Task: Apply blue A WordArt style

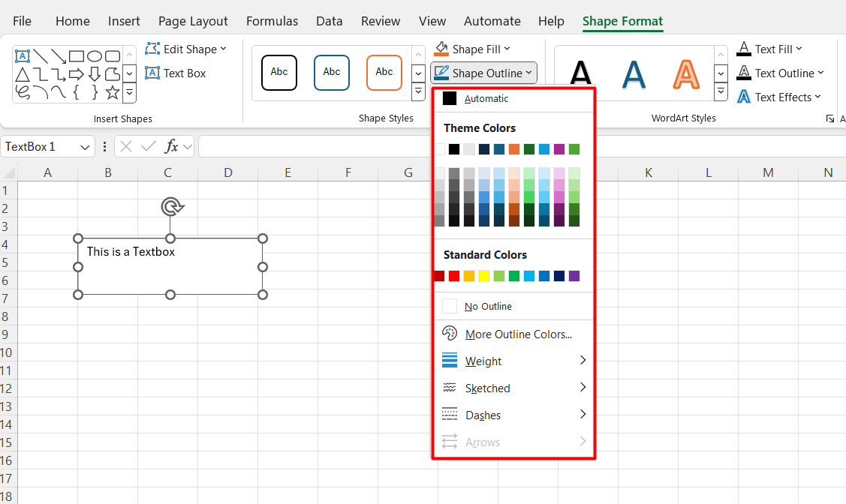Action: (x=634, y=73)
